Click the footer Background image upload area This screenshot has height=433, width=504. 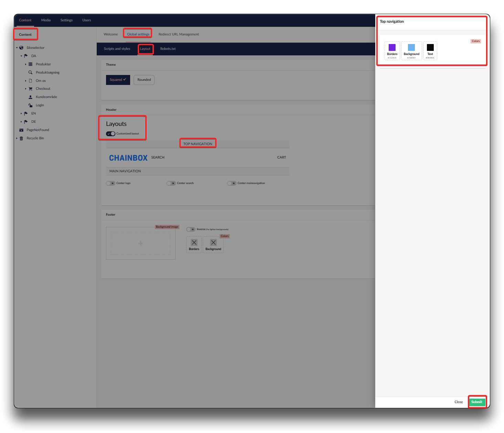[x=140, y=243]
